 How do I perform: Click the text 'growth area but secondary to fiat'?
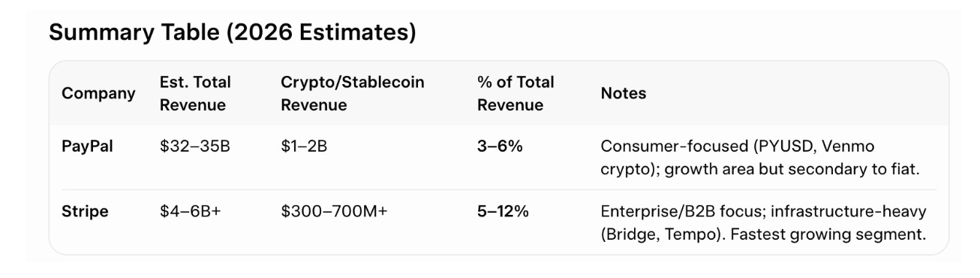(x=788, y=168)
